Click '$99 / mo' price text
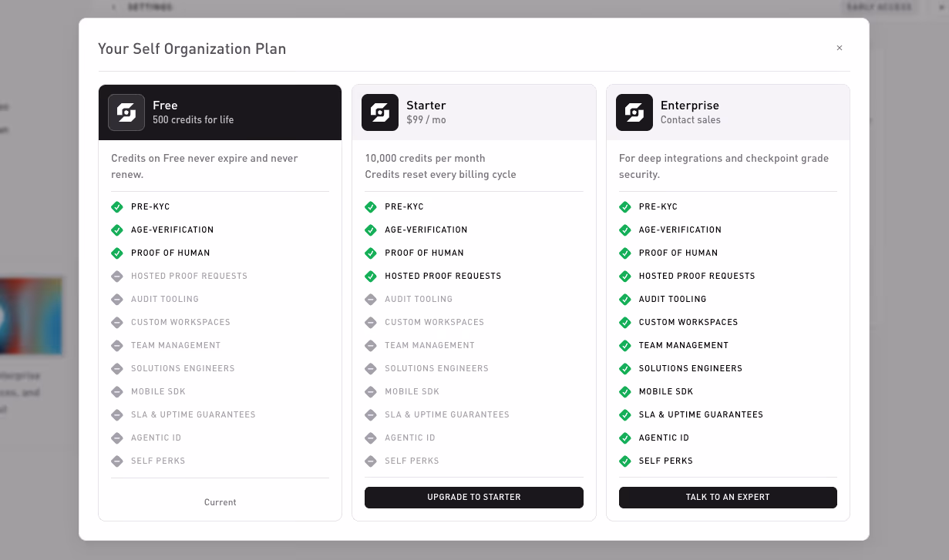 (x=426, y=120)
